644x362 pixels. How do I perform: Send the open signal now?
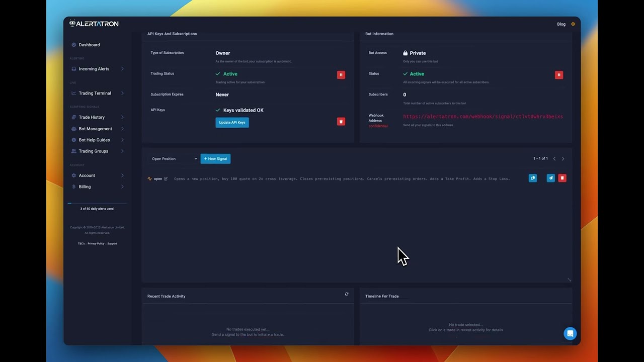pos(551,178)
